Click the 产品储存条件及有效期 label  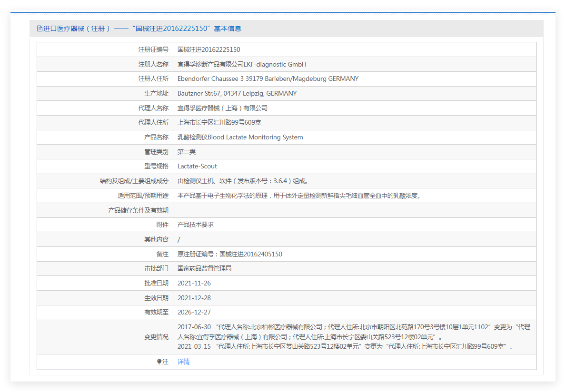click(138, 210)
